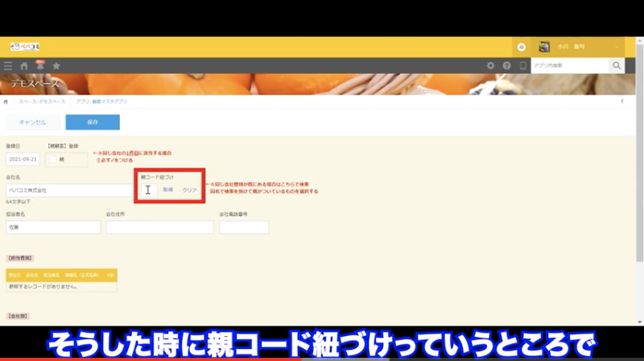Click クリア in the parent code lookup
This screenshot has width=644, height=361.
point(190,190)
